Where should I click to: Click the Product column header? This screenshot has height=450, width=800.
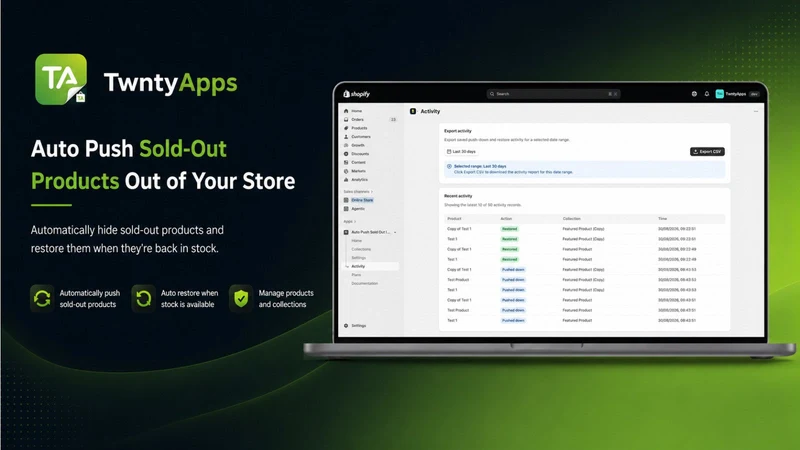point(454,218)
